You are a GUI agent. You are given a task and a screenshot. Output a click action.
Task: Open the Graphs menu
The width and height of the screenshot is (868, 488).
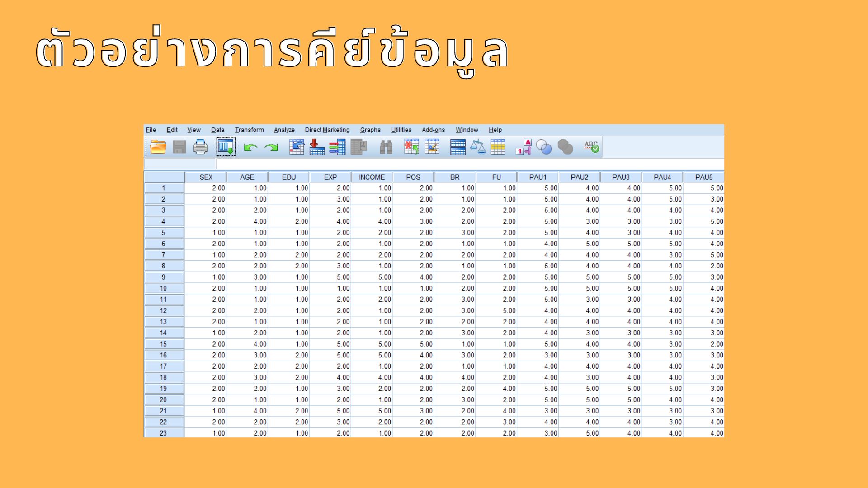coord(370,130)
